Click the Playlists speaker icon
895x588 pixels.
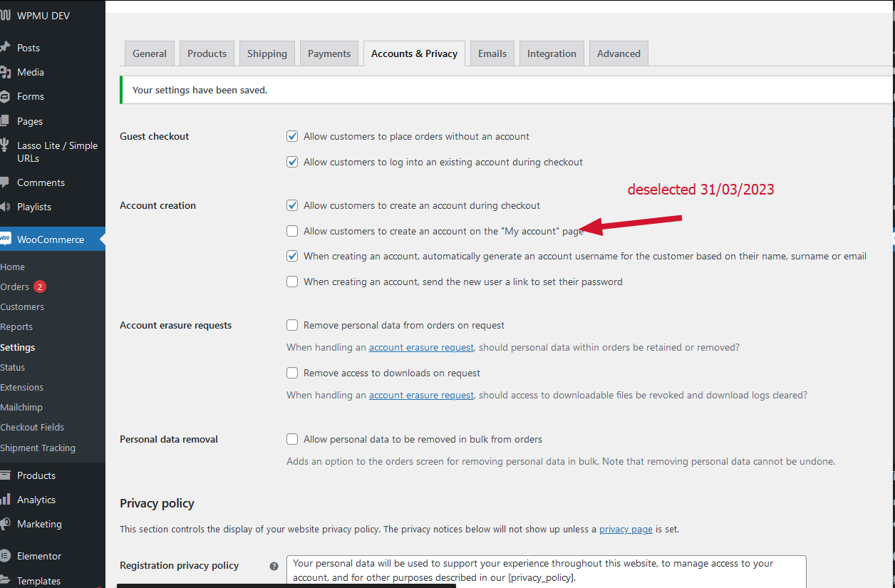tap(6, 207)
